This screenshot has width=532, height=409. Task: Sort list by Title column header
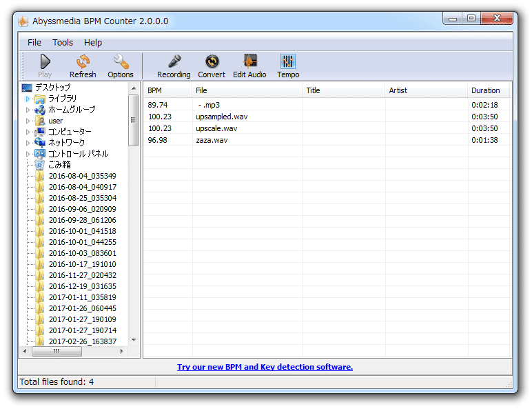click(x=344, y=91)
